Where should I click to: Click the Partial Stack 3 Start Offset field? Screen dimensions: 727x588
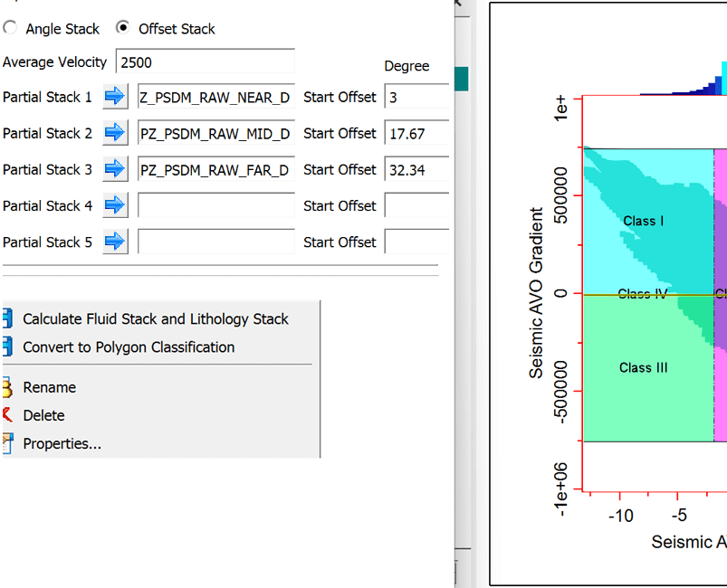tap(416, 169)
